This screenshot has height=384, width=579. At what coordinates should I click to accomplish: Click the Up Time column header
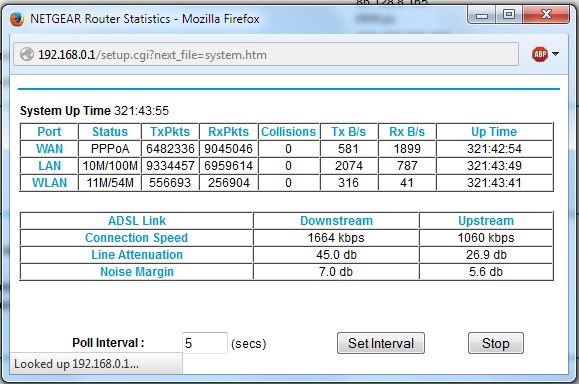pyautogui.click(x=494, y=132)
